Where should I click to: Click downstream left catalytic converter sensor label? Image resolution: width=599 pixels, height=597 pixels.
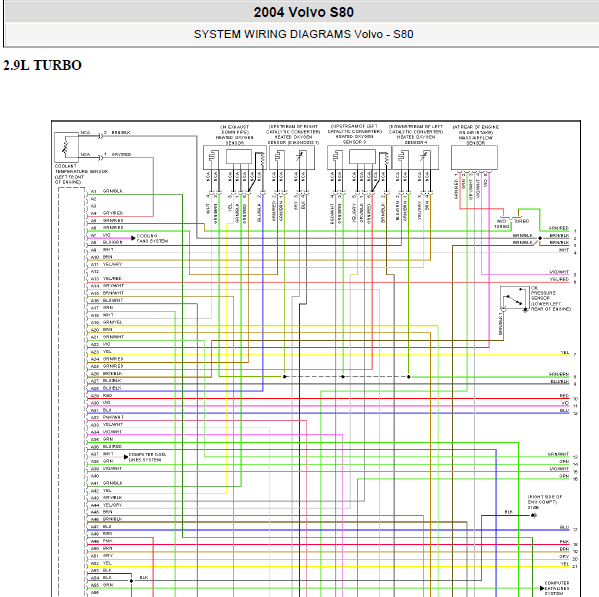pyautogui.click(x=416, y=134)
